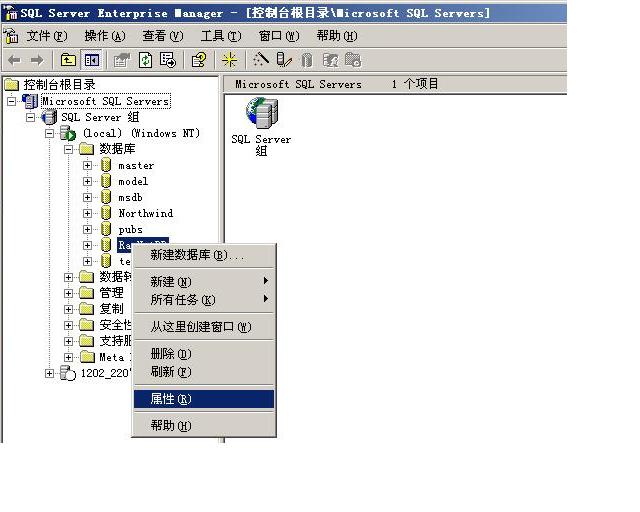640x512 pixels.
Task: Choose 从这里创建窗口(W) in context menu
Action: click(x=204, y=327)
